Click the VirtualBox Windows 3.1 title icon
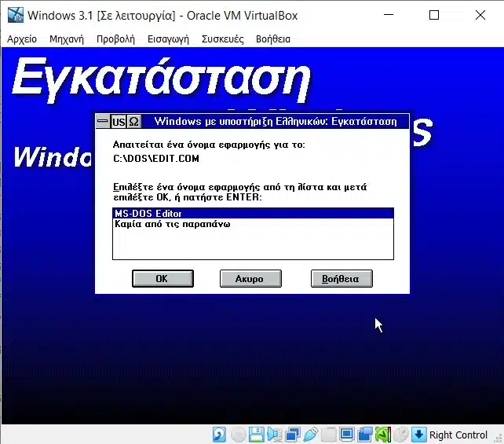The image size is (504, 444). point(16,15)
